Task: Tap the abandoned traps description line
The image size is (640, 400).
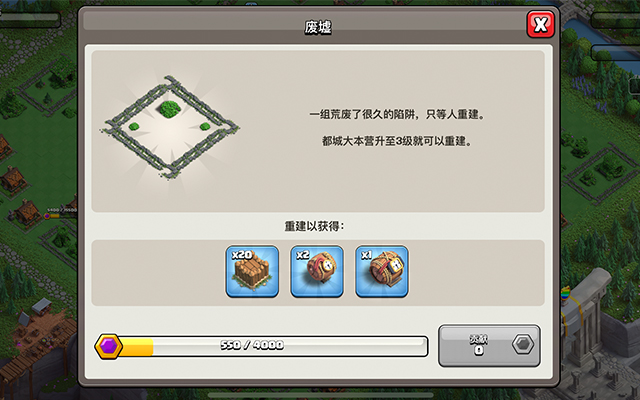Action: pos(397,114)
